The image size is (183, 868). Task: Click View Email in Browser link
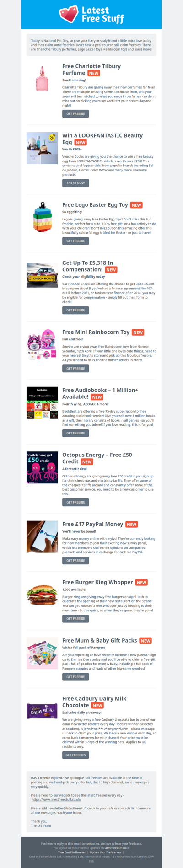point(72,852)
